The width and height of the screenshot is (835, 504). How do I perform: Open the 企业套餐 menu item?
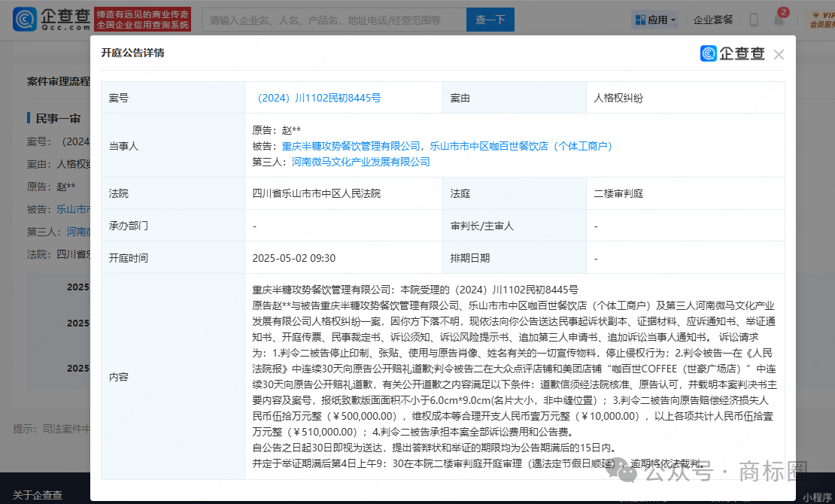click(712, 20)
